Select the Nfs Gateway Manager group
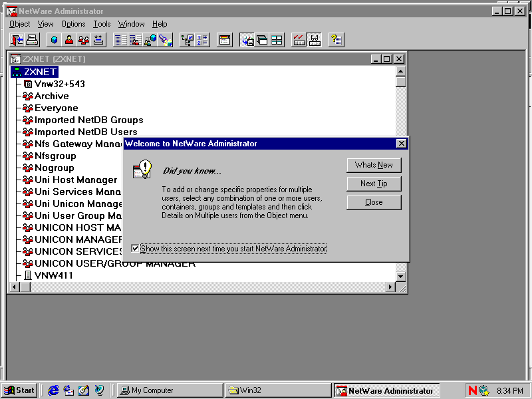The width and height of the screenshot is (532, 399). pyautogui.click(x=72, y=144)
